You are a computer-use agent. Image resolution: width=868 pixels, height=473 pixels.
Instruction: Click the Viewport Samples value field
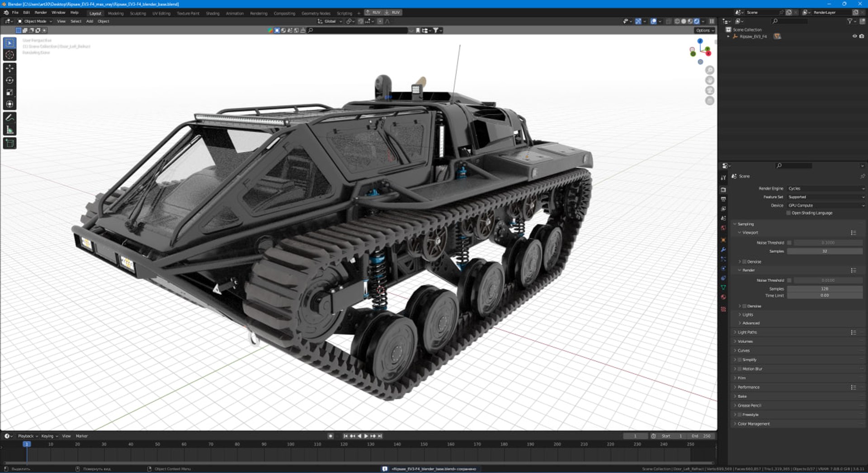click(825, 251)
